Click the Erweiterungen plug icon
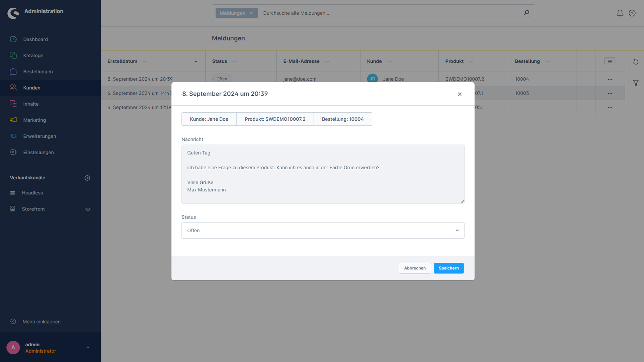 click(13, 136)
